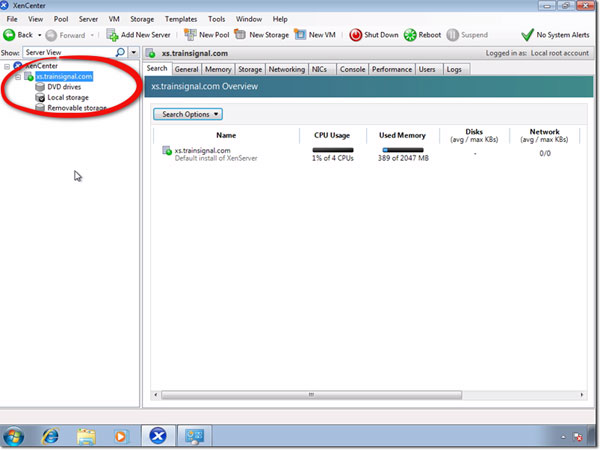Show hidden tray icons arrow

pyautogui.click(x=563, y=437)
